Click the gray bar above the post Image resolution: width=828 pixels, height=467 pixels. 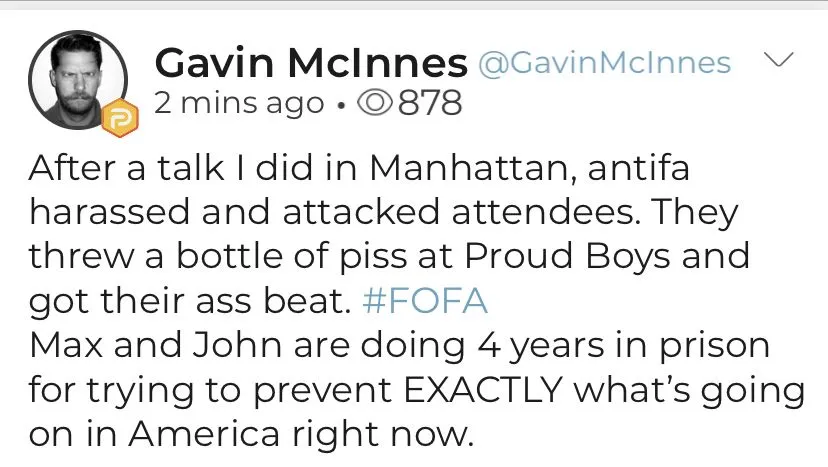pos(414,5)
